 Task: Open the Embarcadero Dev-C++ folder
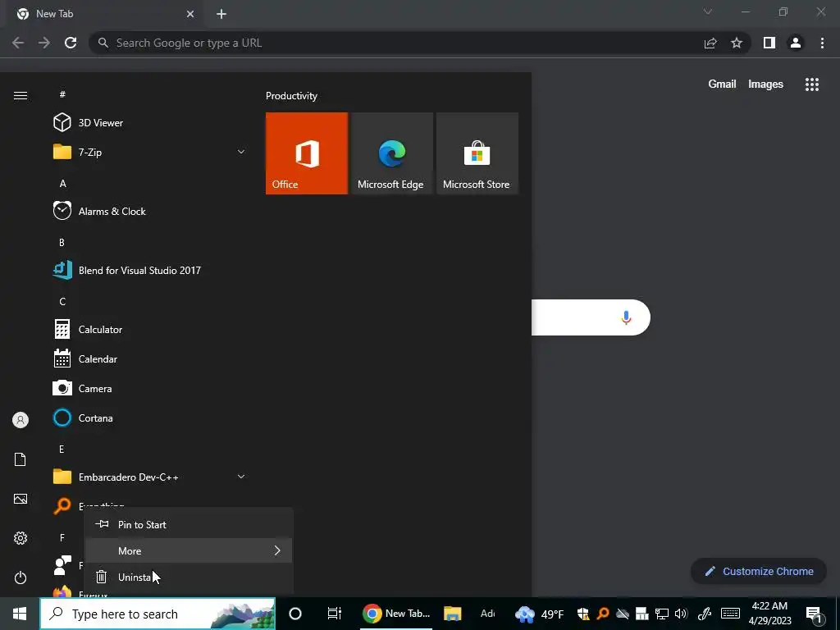[x=150, y=477]
